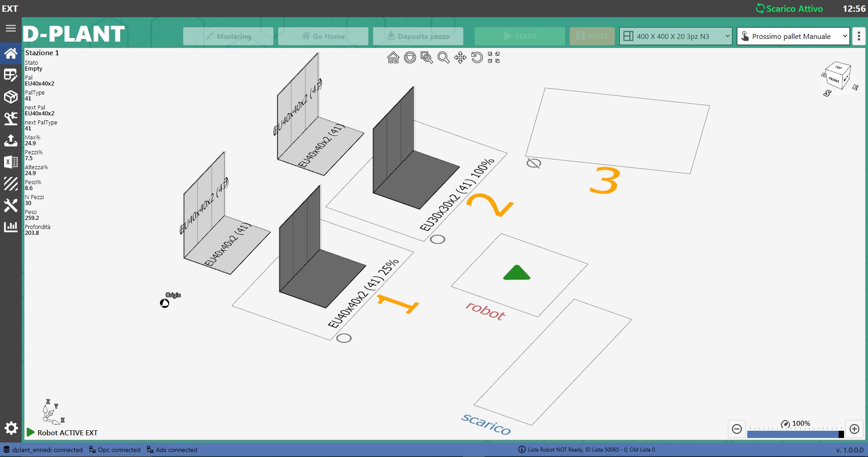The width and height of the screenshot is (868, 457).
Task: Select the Home icon in the sidebar
Action: [x=10, y=53]
